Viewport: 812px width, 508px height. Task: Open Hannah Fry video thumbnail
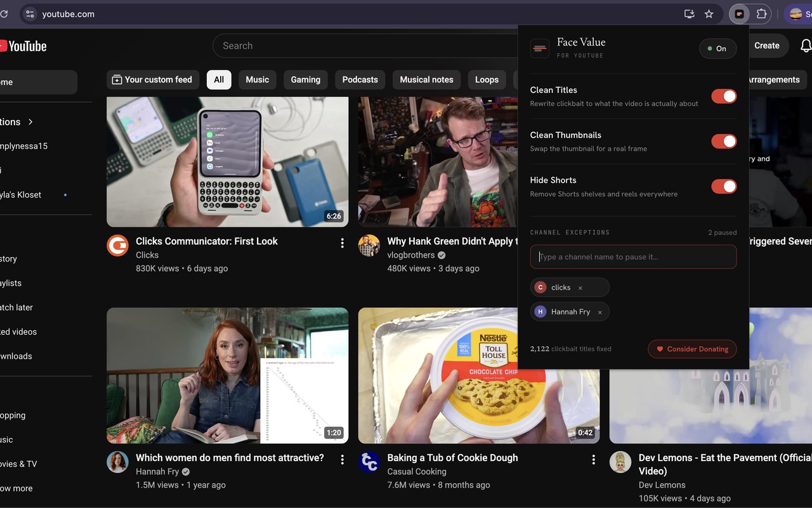pos(227,375)
